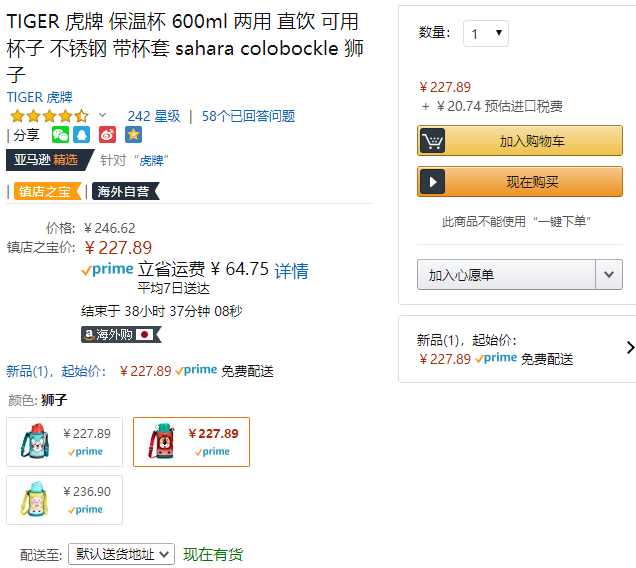Open the 默认送货地址 delivery dropdown

(122, 554)
